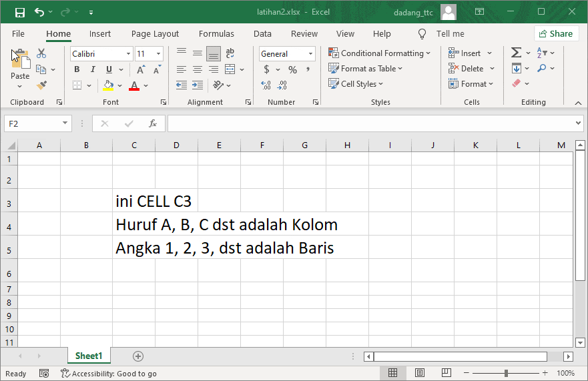Increase decimal places

pyautogui.click(x=266, y=85)
